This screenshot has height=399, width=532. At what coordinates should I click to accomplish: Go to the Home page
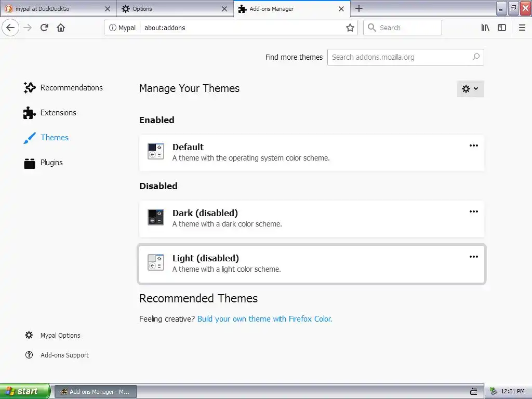pos(61,28)
